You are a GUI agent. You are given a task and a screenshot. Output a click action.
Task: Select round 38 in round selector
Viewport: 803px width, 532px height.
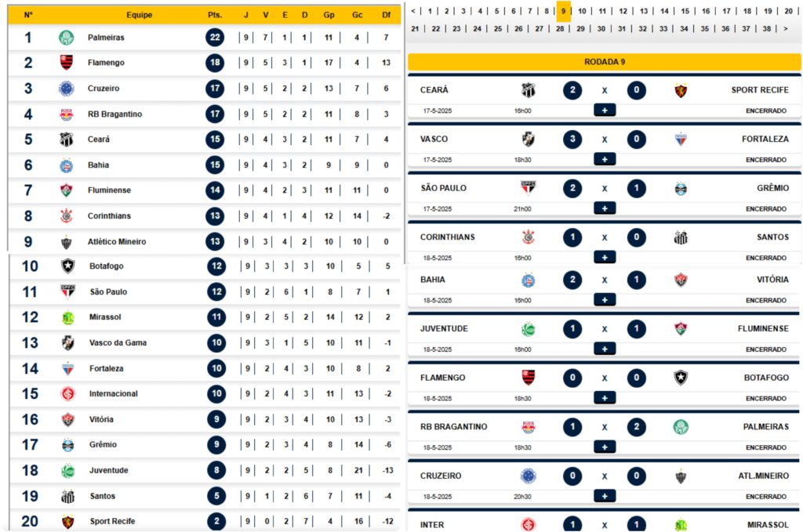767,29
